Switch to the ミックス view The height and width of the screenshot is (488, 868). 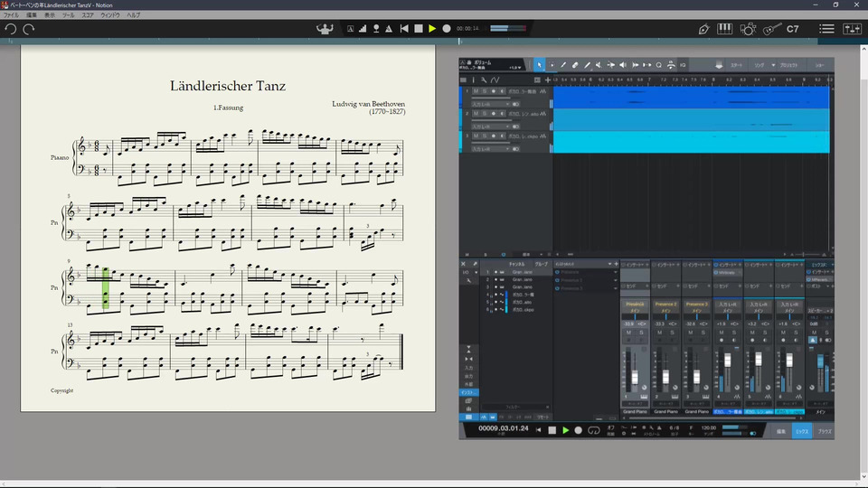pos(802,431)
